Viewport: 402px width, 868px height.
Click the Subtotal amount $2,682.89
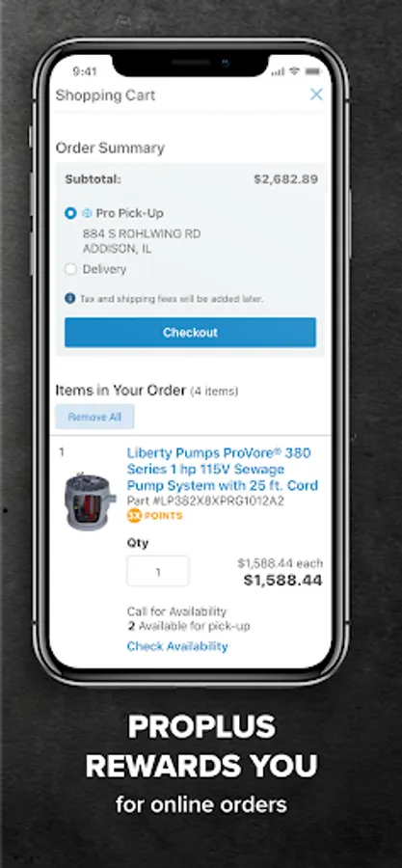click(x=286, y=179)
